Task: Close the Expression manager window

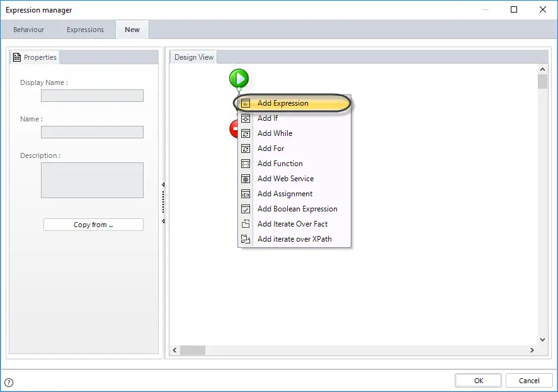Action: pos(543,9)
